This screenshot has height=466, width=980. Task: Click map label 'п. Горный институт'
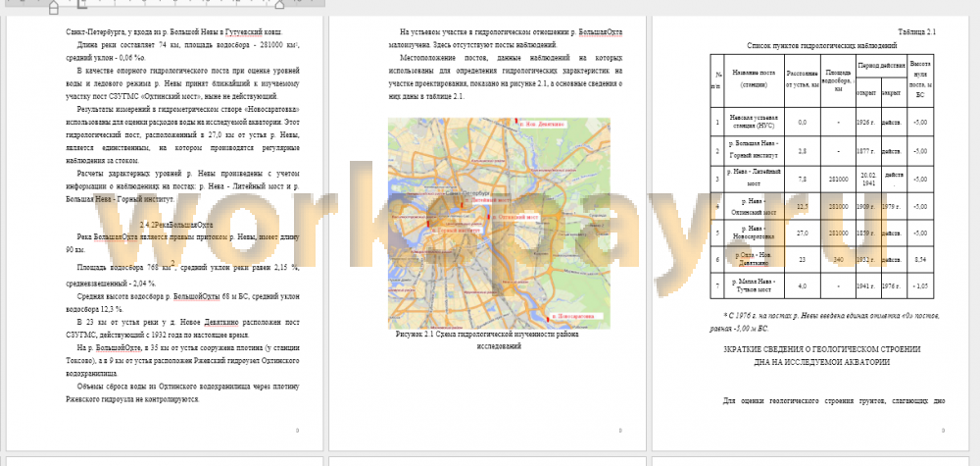(455, 231)
